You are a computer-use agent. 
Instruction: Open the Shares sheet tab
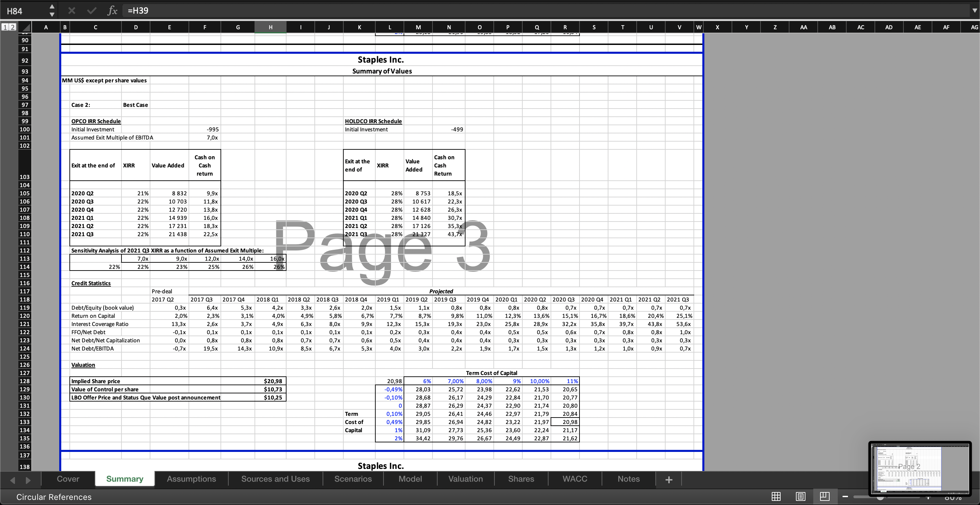coord(521,479)
